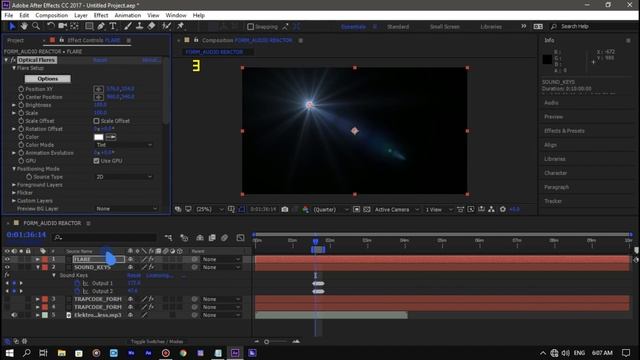Click the Frame Blending icon in timeline header
Image resolution: width=640 pixels, height=360 pixels.
pos(212,238)
